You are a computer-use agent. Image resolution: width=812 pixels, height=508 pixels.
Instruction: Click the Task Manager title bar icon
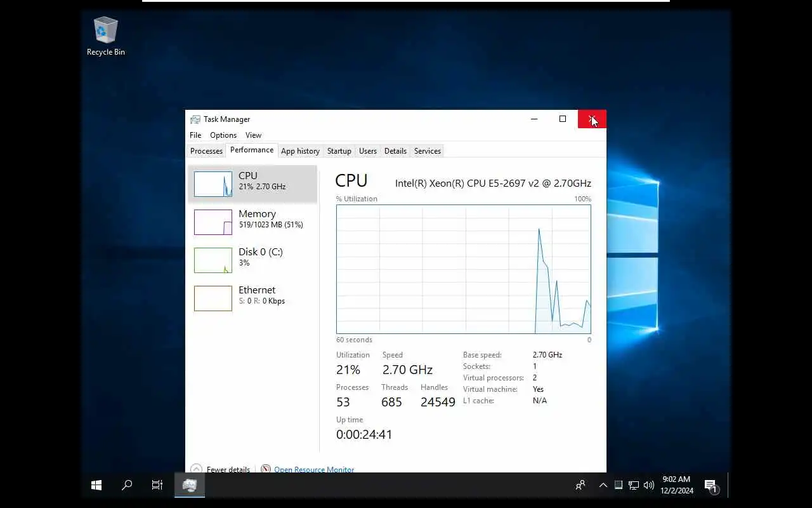195,119
